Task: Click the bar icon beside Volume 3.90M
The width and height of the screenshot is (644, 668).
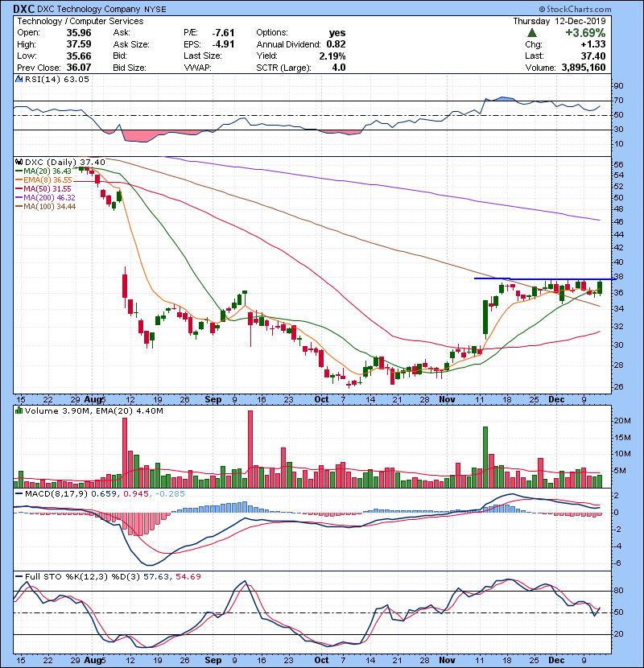Action: 19,410
